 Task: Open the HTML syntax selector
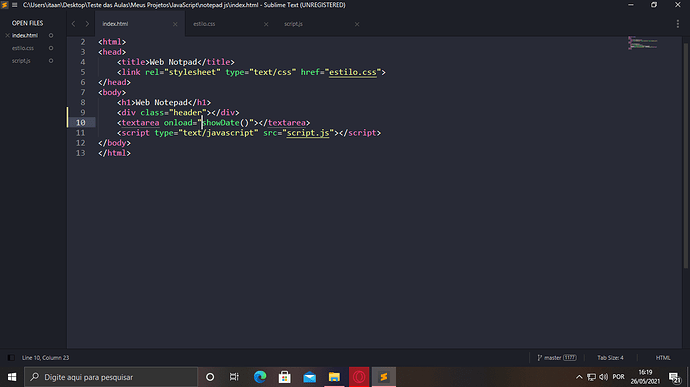(663, 358)
